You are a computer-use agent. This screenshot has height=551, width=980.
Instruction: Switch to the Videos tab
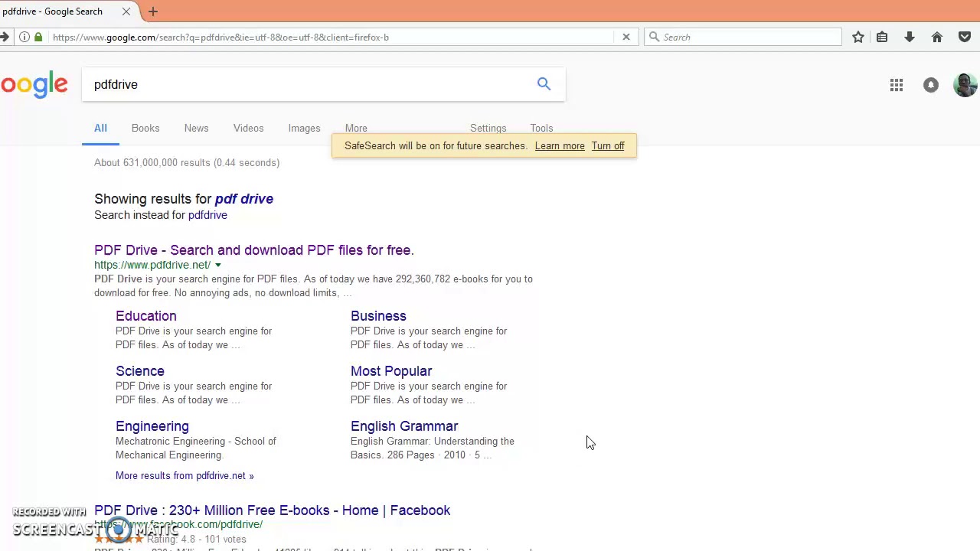click(x=248, y=128)
